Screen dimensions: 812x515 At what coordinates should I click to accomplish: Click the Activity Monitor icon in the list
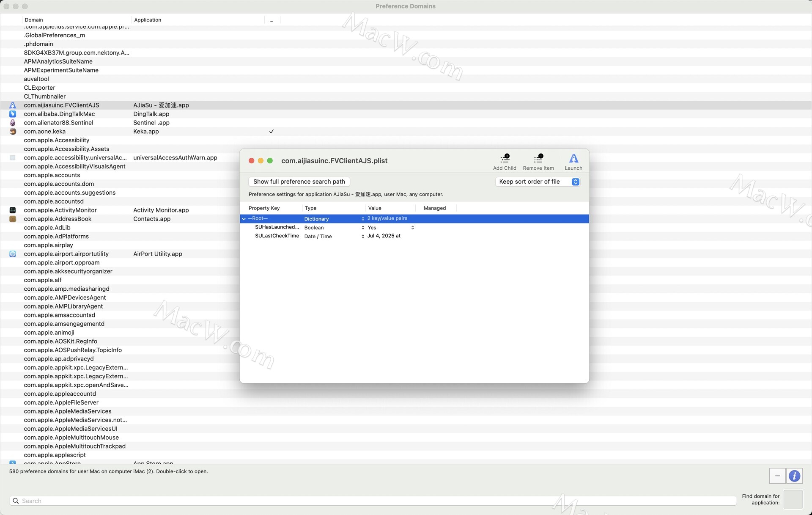click(x=13, y=210)
